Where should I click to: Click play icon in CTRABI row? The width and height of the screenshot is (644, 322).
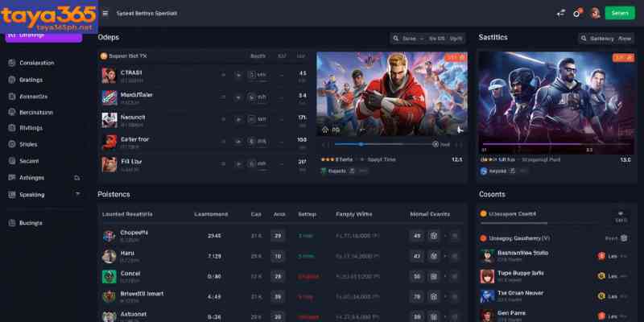click(238, 75)
